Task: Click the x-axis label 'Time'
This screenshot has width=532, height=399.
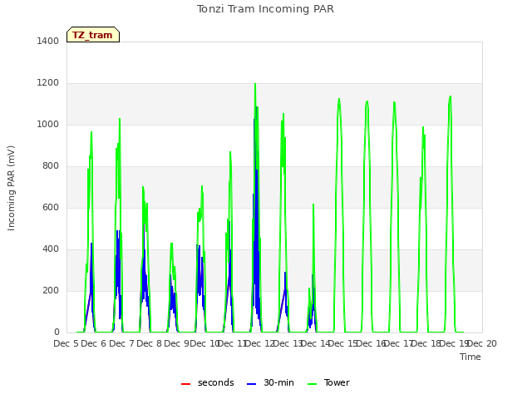Action: pos(470,357)
